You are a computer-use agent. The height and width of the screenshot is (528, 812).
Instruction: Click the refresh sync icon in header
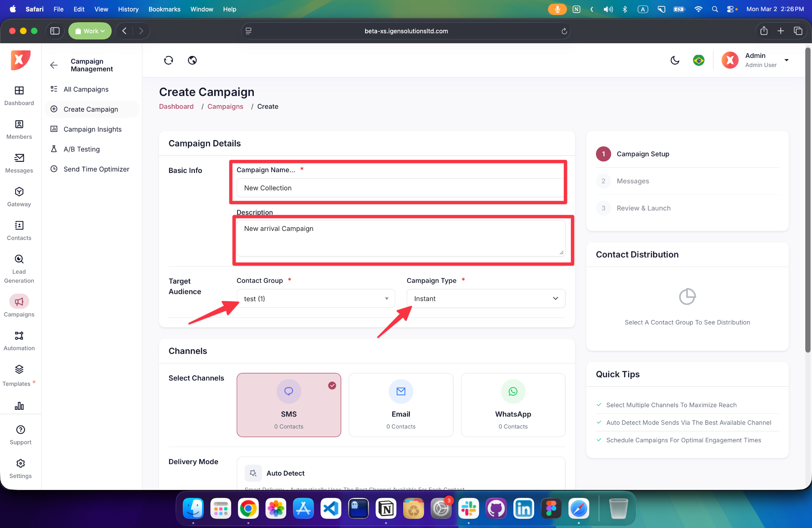(x=169, y=60)
